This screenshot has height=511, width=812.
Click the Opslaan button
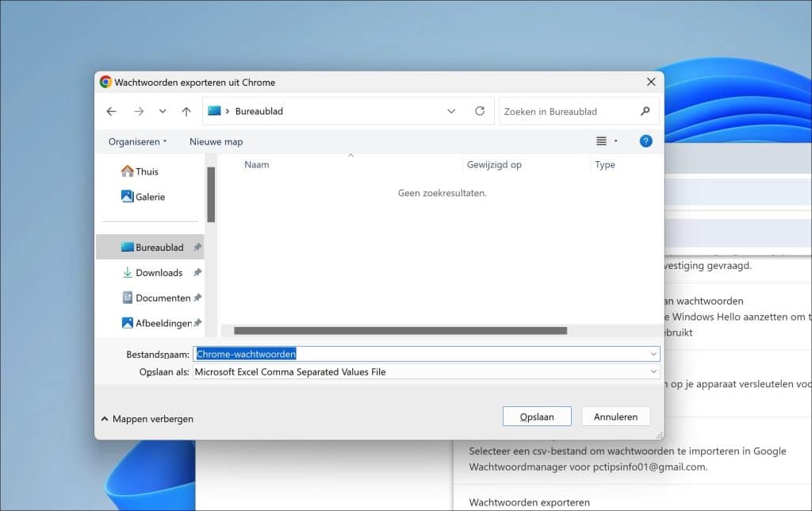pyautogui.click(x=537, y=417)
